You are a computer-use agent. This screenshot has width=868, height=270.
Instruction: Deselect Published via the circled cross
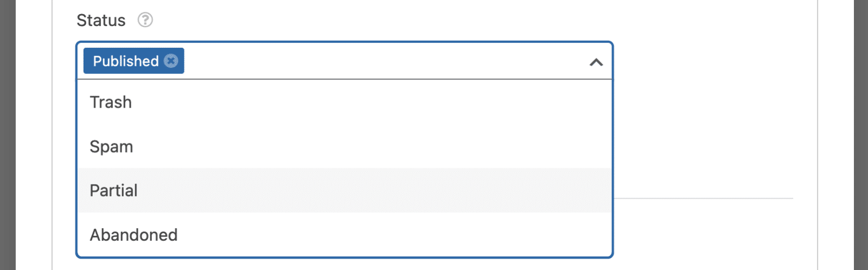[171, 61]
